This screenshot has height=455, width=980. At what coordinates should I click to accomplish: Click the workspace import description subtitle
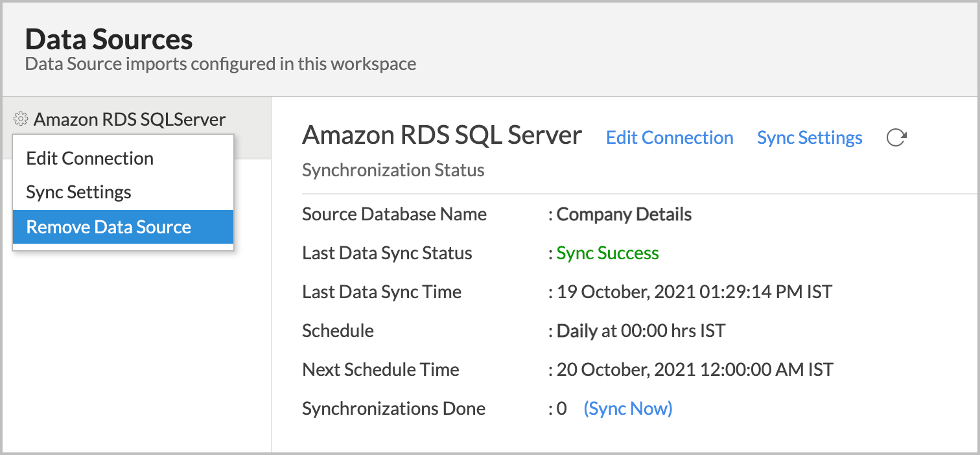[220, 64]
